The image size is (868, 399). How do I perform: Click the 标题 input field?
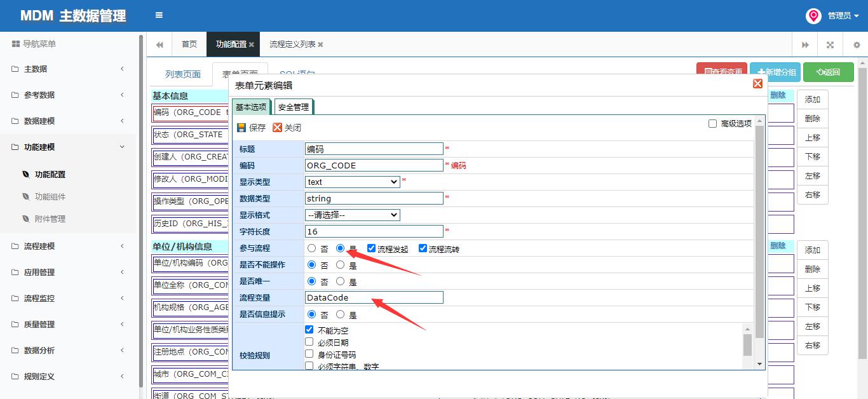pyautogui.click(x=374, y=149)
